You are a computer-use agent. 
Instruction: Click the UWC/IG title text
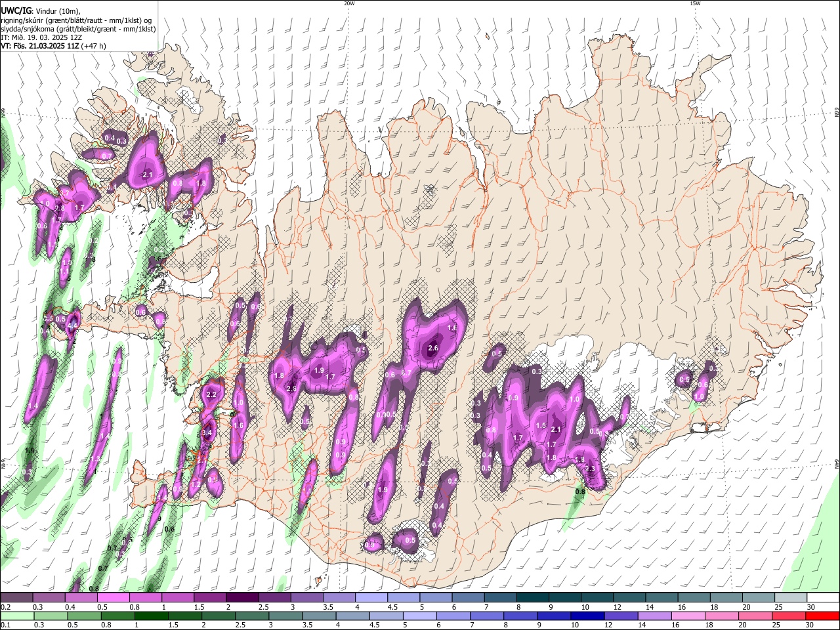click(x=16, y=11)
